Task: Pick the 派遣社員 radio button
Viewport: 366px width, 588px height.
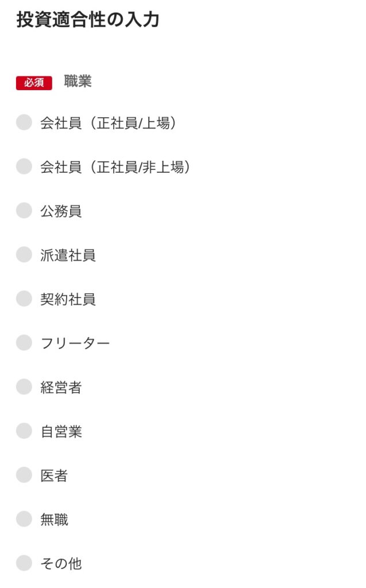Action: (24, 254)
